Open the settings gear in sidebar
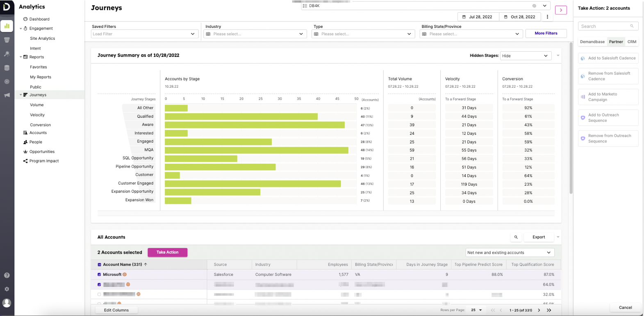Screen dimensions: 644x316 pyautogui.click(x=7, y=289)
